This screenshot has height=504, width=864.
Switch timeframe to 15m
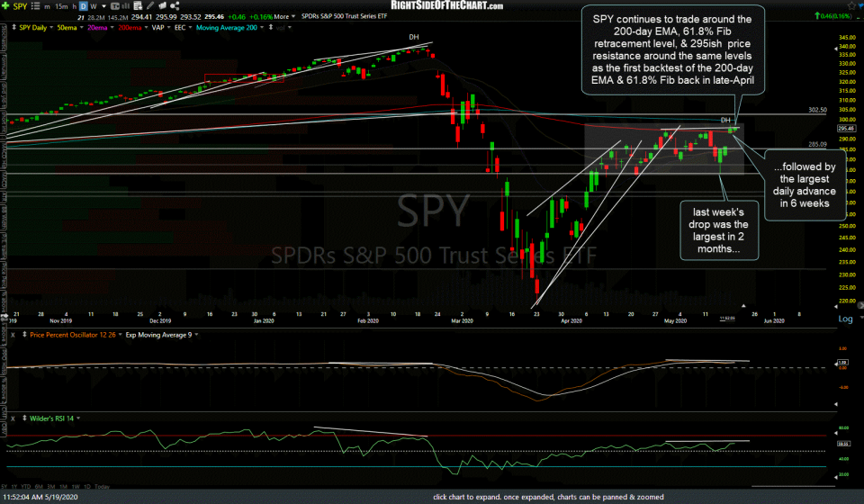(61, 6)
